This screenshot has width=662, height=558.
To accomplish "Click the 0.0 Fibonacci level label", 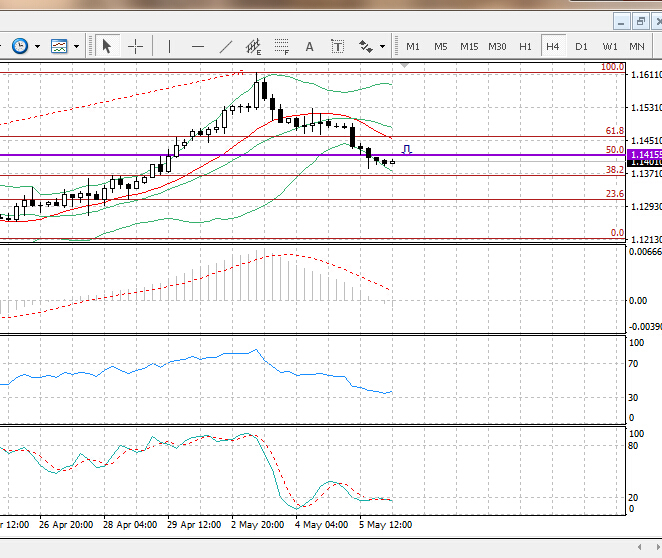I will click(x=617, y=233).
